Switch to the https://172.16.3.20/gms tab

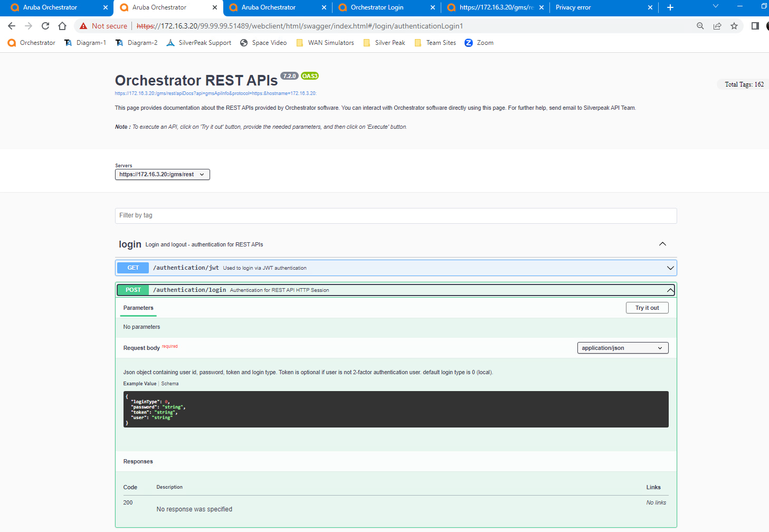point(497,7)
